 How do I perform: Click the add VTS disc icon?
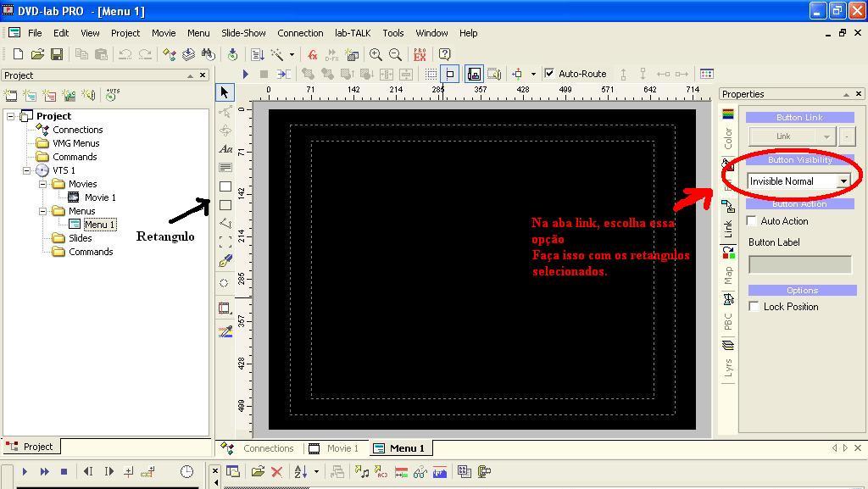[x=112, y=95]
